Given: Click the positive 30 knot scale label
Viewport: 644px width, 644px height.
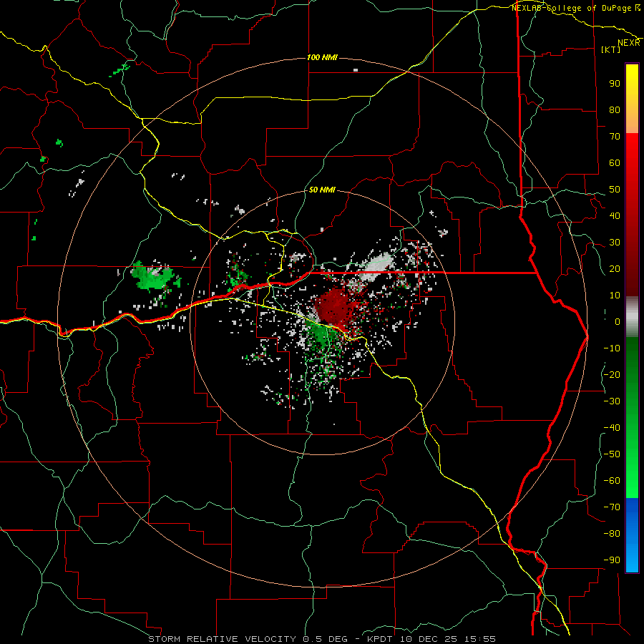Looking at the screenshot, I should coord(615,243).
